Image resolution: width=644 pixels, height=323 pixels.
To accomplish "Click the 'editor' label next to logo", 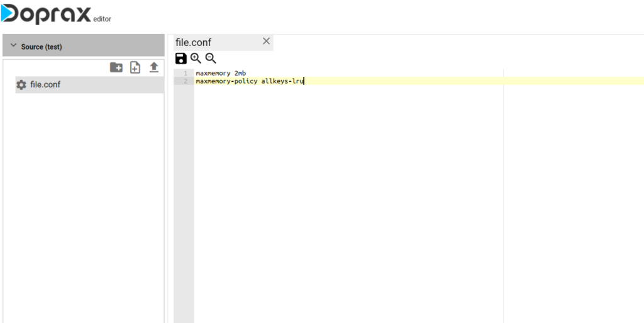I will [x=103, y=19].
